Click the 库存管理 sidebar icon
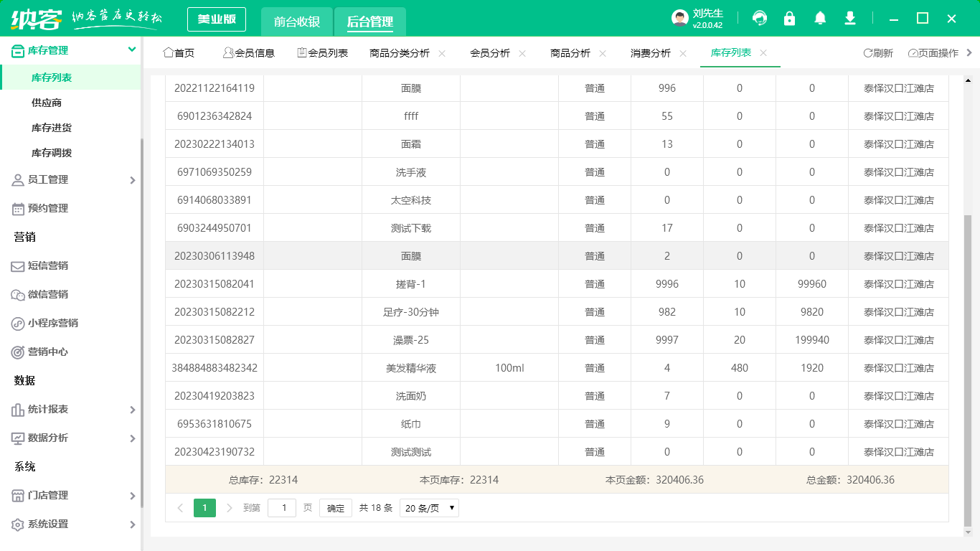 pos(18,50)
